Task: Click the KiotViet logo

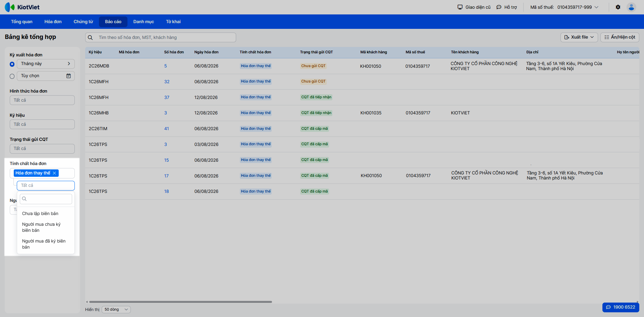Action: (22, 7)
